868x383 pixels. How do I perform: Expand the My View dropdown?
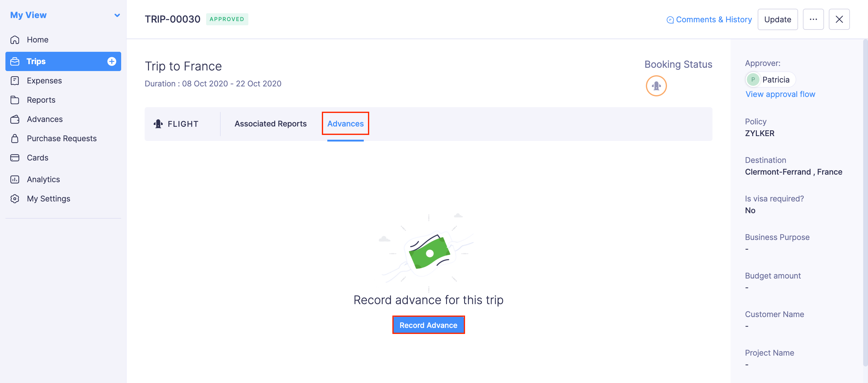(117, 15)
